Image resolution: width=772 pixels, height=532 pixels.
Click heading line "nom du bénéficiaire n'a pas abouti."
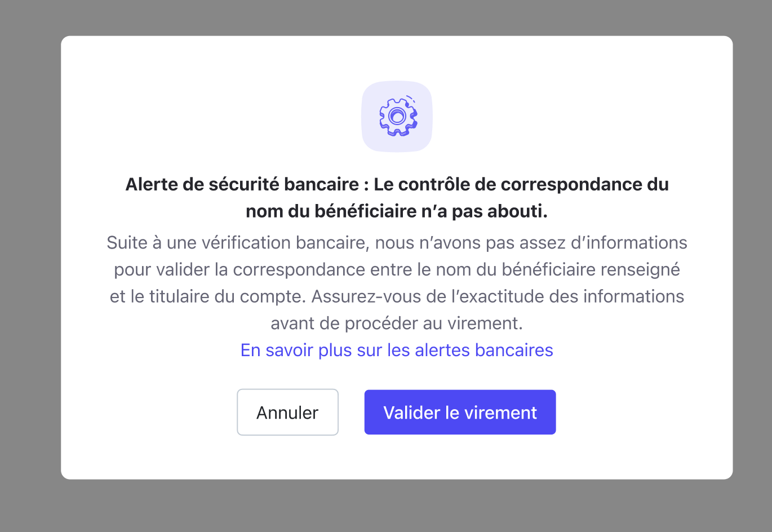point(397,211)
